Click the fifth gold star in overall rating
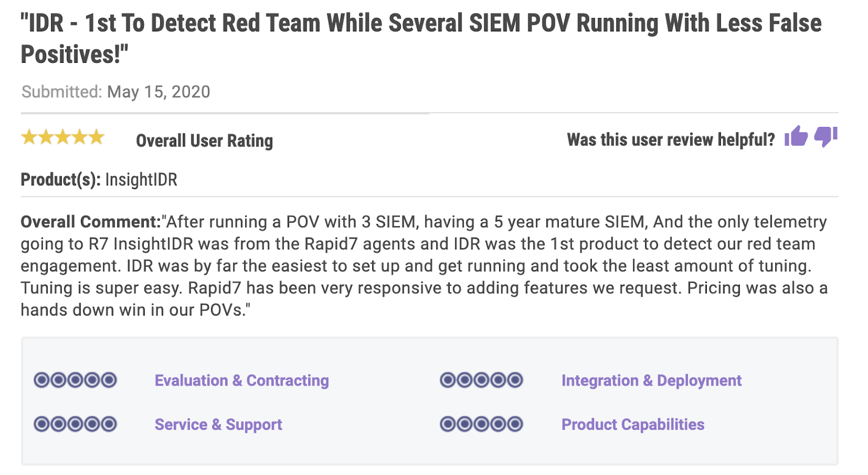 (x=97, y=137)
